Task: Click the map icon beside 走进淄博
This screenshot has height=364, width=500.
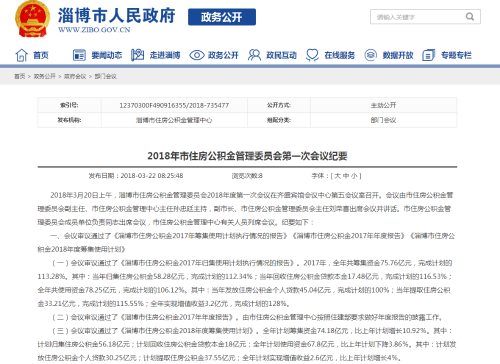Action: (x=137, y=55)
